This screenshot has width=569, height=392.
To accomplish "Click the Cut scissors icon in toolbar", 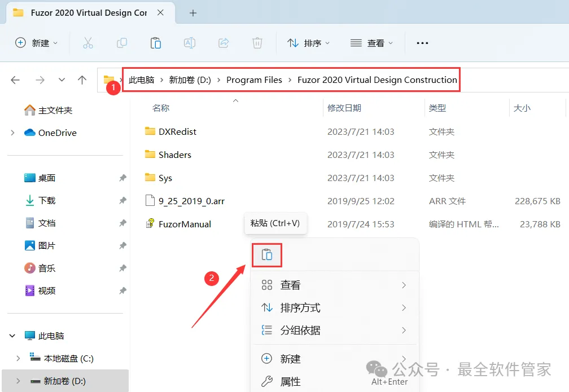I will [x=88, y=43].
